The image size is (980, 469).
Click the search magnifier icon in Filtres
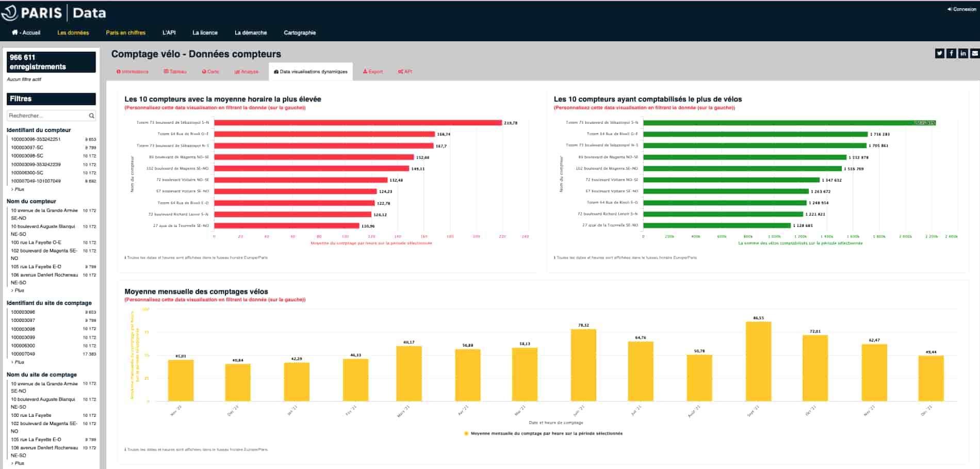tap(91, 116)
